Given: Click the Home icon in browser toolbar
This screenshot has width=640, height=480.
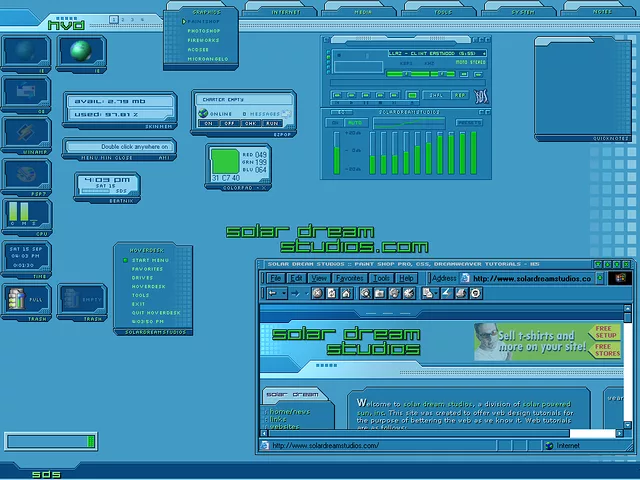Looking at the screenshot, I should pyautogui.click(x=345, y=293).
